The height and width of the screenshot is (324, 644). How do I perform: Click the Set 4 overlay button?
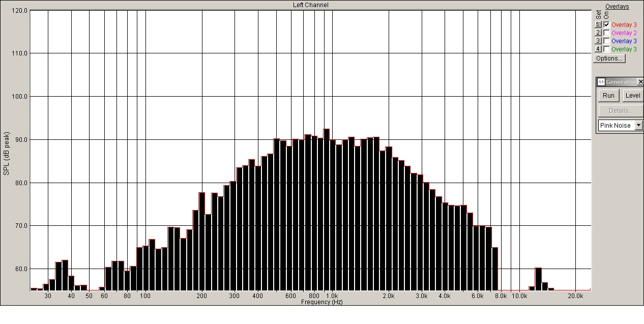(598, 49)
